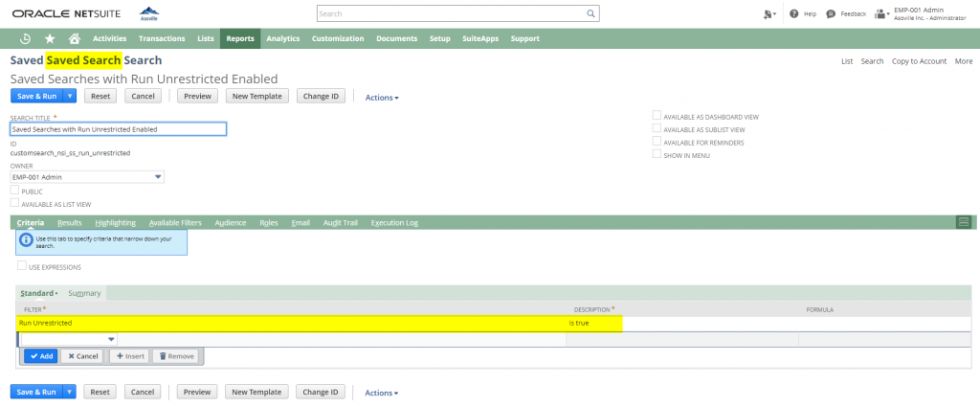This screenshot has width=980, height=407.
Task: Click the Add button for filter row
Action: point(41,355)
